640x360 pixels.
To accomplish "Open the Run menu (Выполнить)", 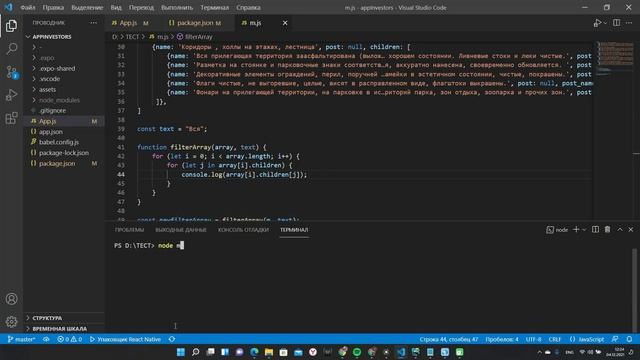I will click(177, 7).
